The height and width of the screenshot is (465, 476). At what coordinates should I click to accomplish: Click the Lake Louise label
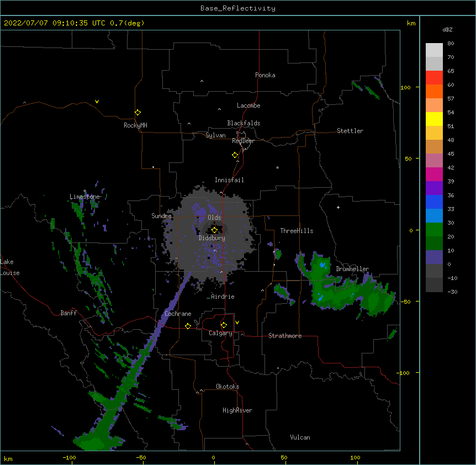(x=10, y=267)
